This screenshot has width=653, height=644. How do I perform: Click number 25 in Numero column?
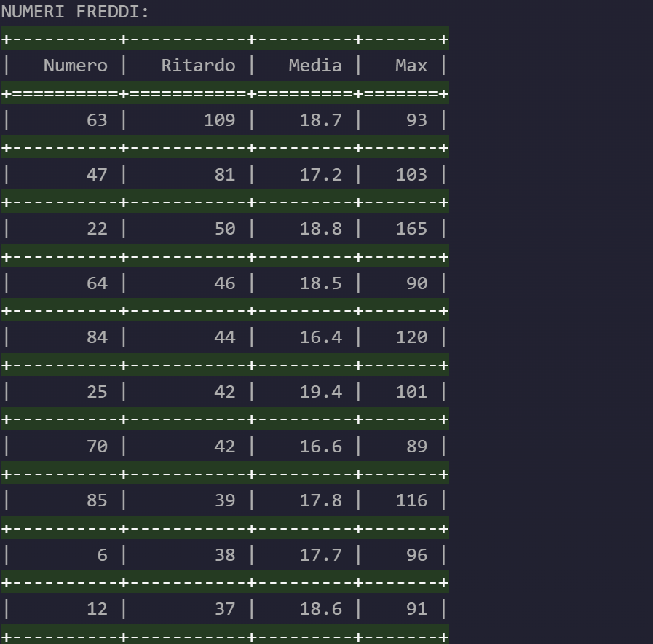click(97, 391)
